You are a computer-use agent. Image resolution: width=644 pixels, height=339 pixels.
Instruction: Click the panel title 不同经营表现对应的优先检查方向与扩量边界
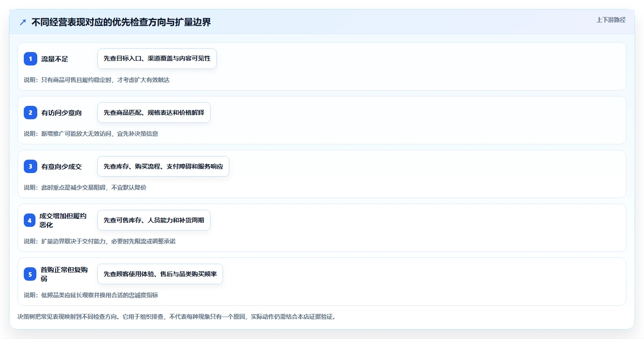point(121,22)
